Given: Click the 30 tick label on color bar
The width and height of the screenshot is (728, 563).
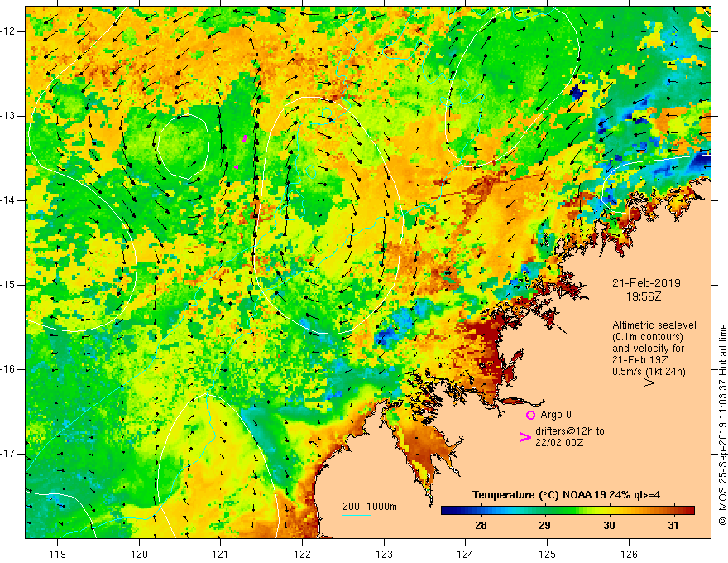Looking at the screenshot, I should [609, 526].
